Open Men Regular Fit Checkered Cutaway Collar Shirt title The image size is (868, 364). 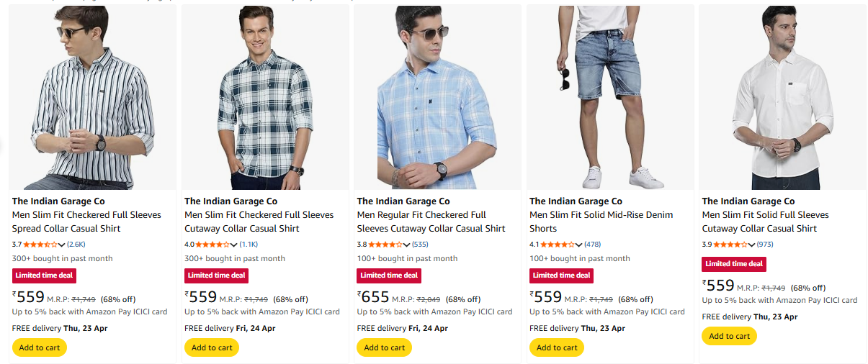tap(431, 222)
